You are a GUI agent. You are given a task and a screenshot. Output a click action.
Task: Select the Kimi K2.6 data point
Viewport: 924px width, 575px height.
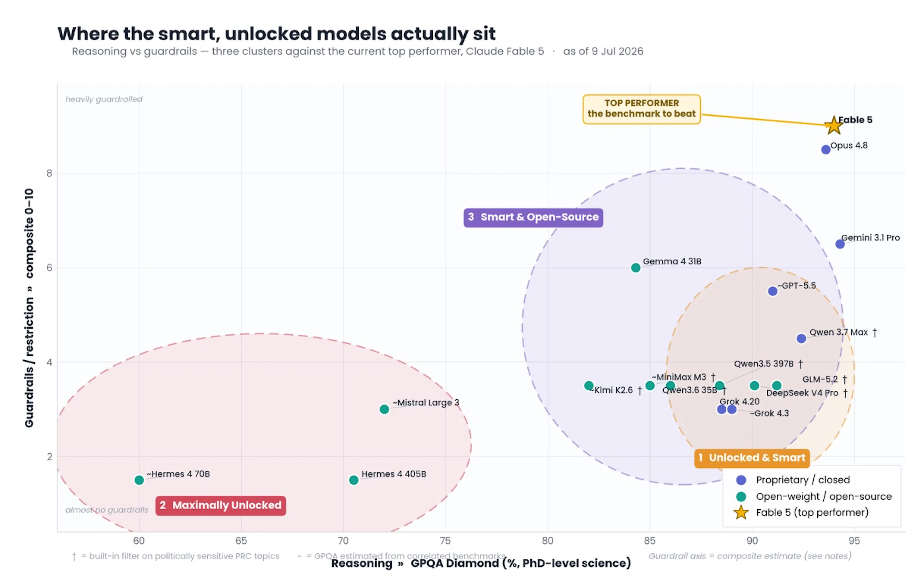pos(589,386)
